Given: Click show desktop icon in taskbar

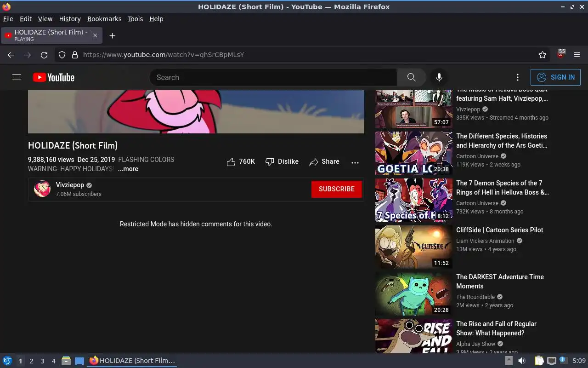Looking at the screenshot, I should pos(79,361).
